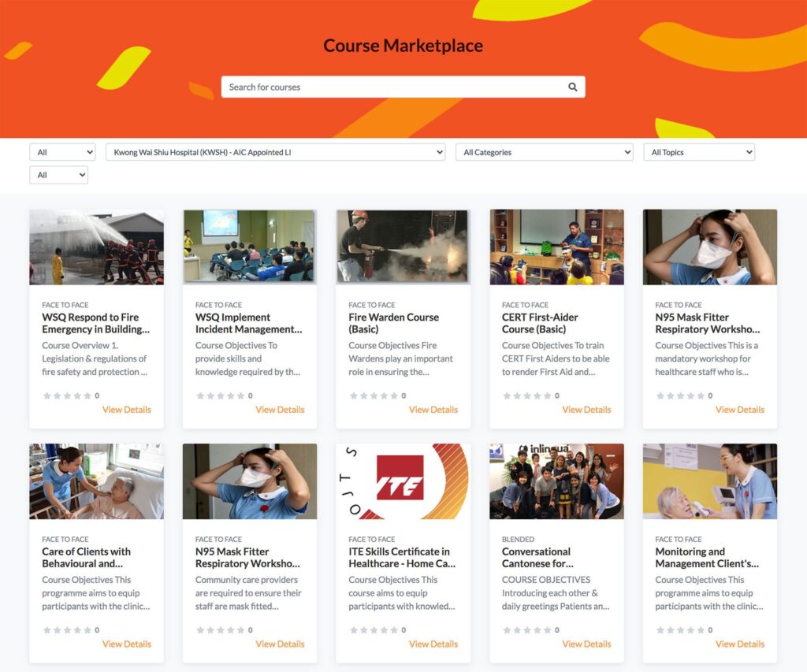The image size is (807, 672).
Task: Click star rating of WSQ Respond to Fire
Action: coord(68,395)
